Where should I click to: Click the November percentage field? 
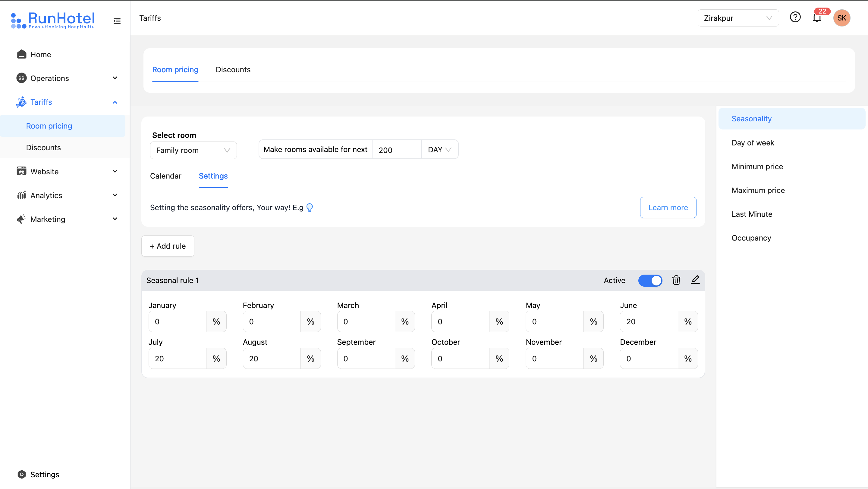coord(555,358)
